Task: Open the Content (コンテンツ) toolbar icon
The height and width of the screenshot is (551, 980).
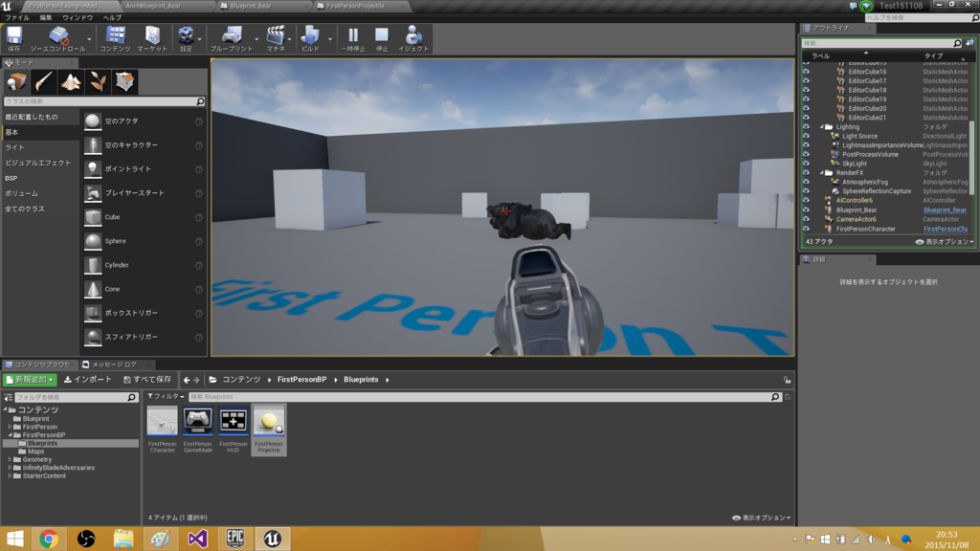Action: pos(115,38)
